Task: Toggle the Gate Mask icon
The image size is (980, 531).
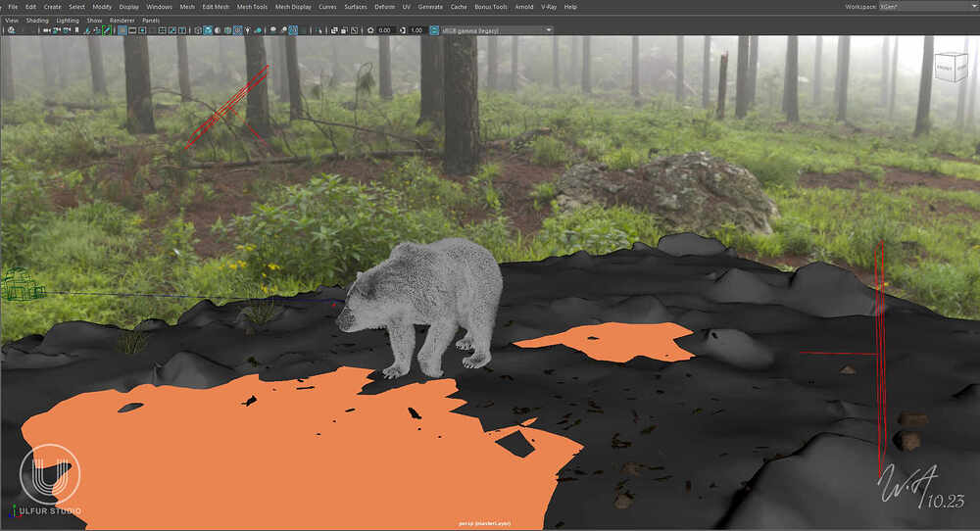Action: coord(152,30)
